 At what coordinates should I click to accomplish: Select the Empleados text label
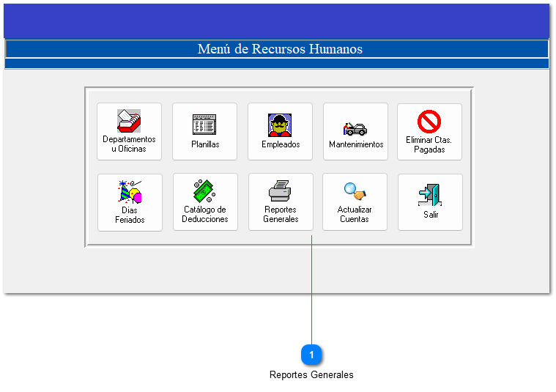click(x=281, y=144)
